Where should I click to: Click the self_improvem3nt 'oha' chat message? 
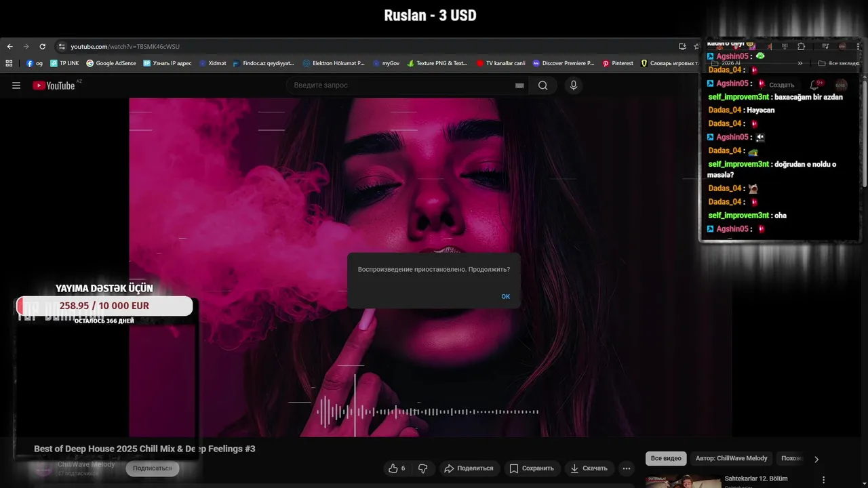747,216
